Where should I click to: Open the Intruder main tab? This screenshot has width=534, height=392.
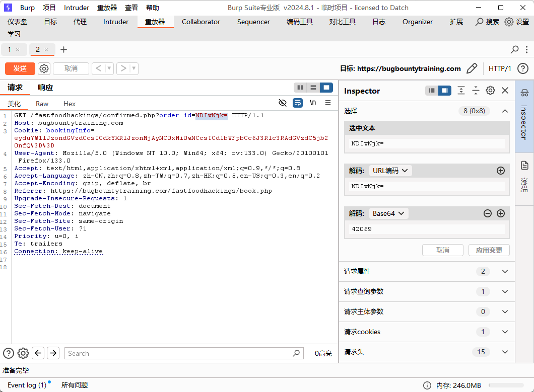tap(116, 22)
